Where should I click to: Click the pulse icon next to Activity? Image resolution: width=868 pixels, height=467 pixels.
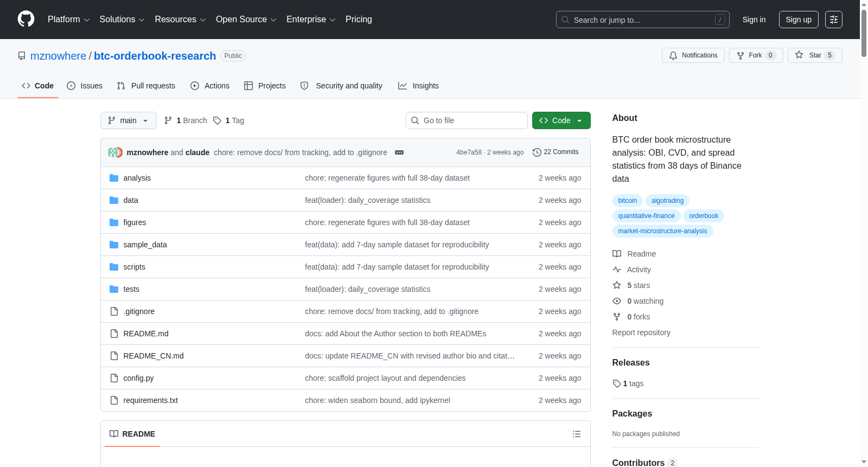point(617,270)
